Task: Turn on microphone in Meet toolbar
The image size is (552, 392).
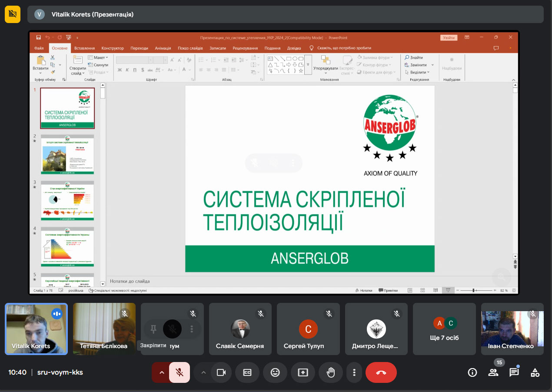Action: coord(179,372)
